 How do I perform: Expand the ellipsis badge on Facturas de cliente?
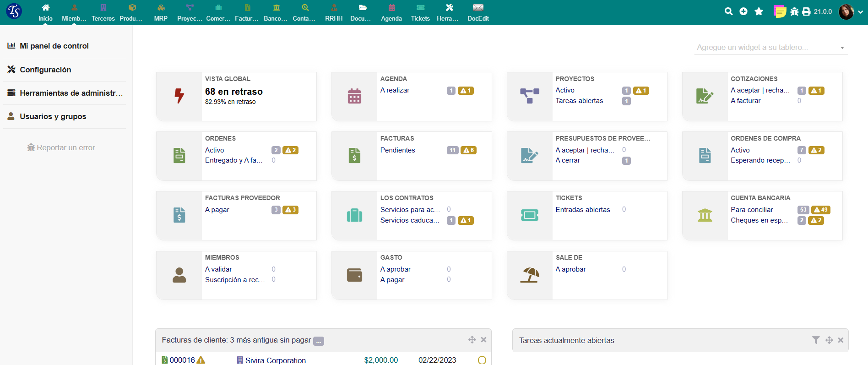pos(319,341)
